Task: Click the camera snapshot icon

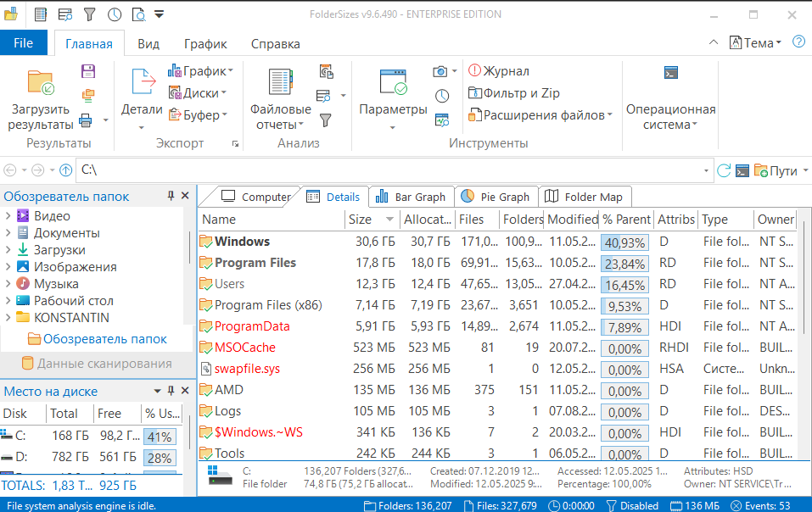Action: (x=440, y=71)
